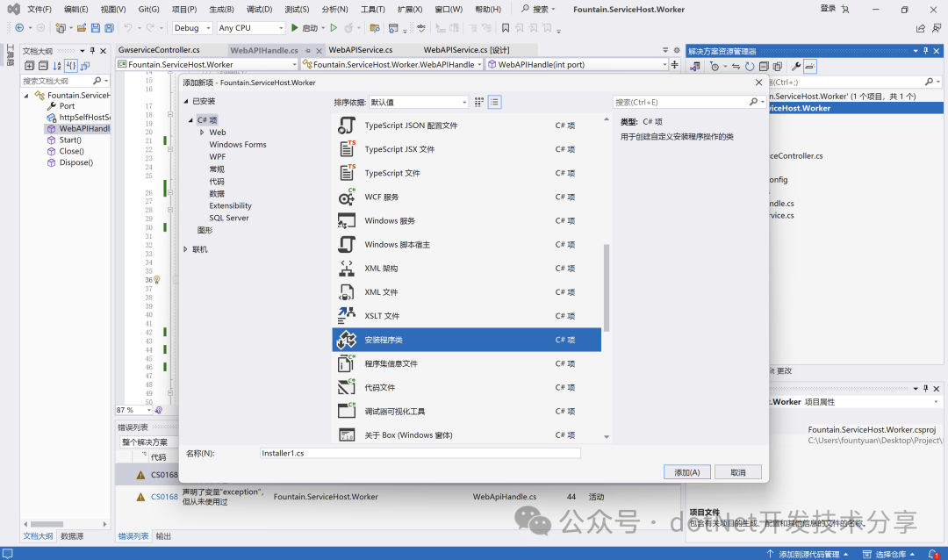Collapse the C# 项 tree node
Viewport: 948px width, 560px height.
pyautogui.click(x=191, y=120)
